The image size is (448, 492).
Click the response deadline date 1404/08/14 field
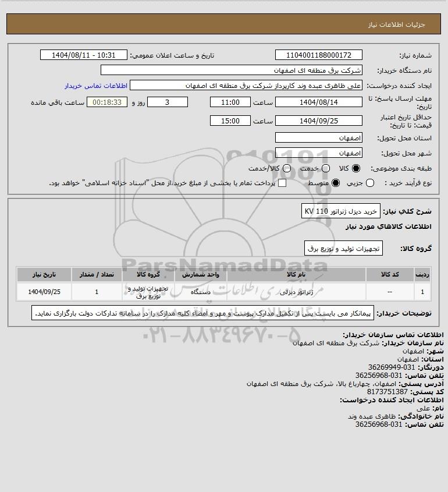pyautogui.click(x=318, y=102)
